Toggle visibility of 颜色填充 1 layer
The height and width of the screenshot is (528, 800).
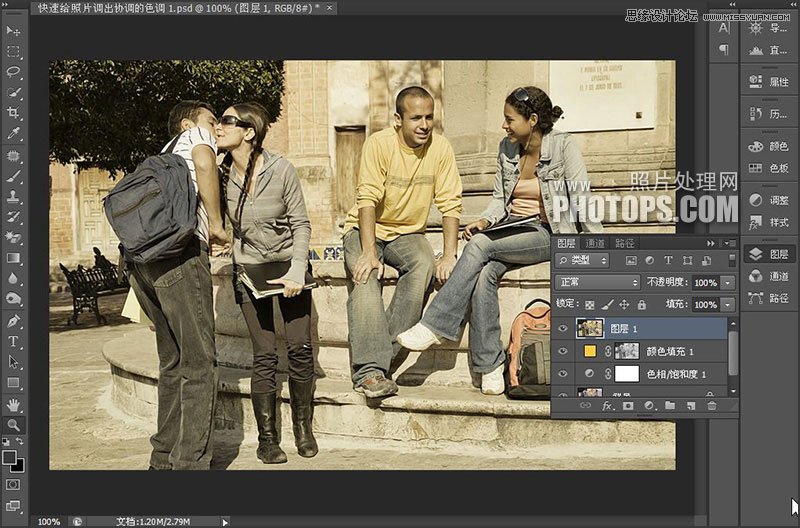tap(563, 351)
